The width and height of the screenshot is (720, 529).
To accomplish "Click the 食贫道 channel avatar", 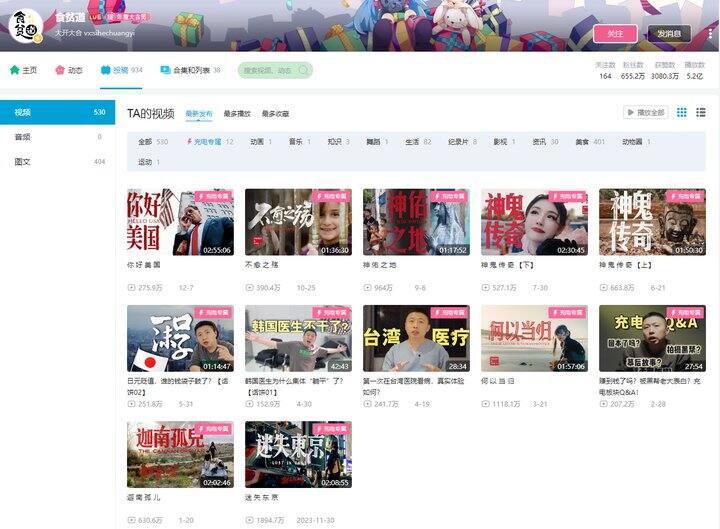I will 26,26.
